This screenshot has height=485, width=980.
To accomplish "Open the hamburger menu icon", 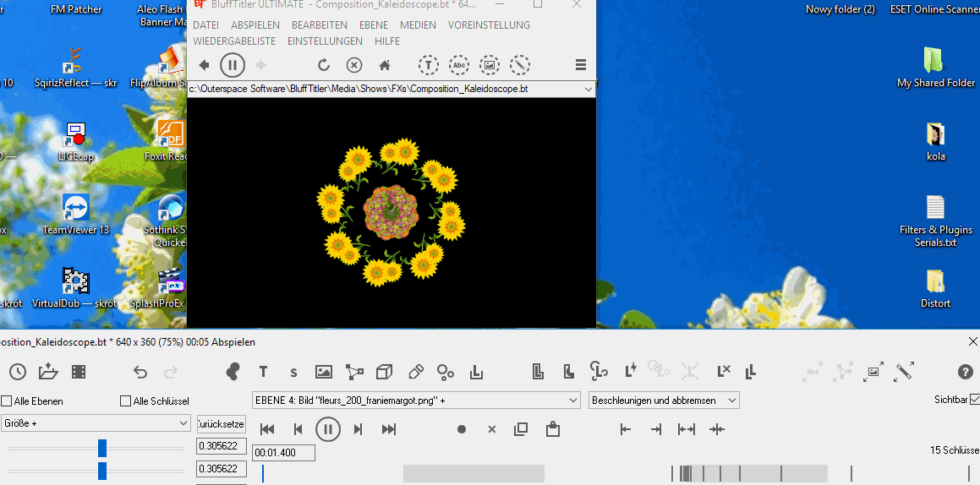I will 581,65.
